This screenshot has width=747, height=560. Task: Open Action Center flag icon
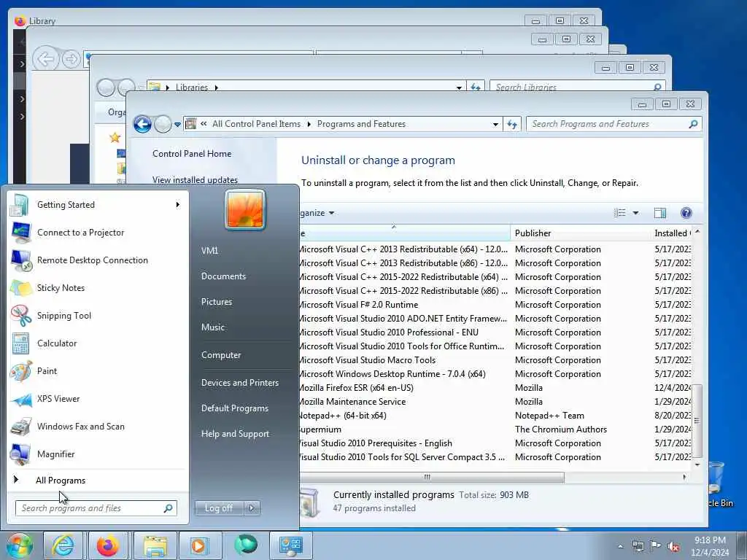point(656,546)
